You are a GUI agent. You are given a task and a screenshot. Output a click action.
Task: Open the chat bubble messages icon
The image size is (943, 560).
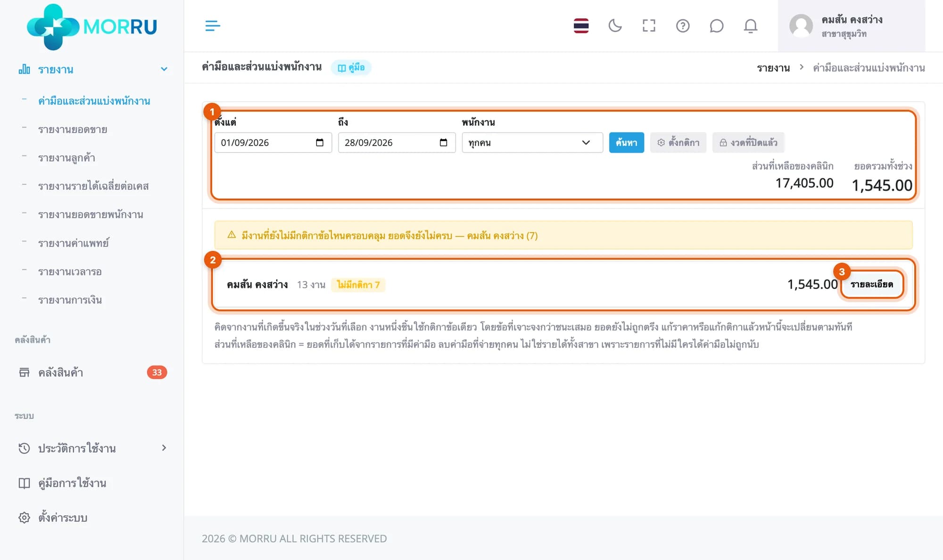click(716, 25)
